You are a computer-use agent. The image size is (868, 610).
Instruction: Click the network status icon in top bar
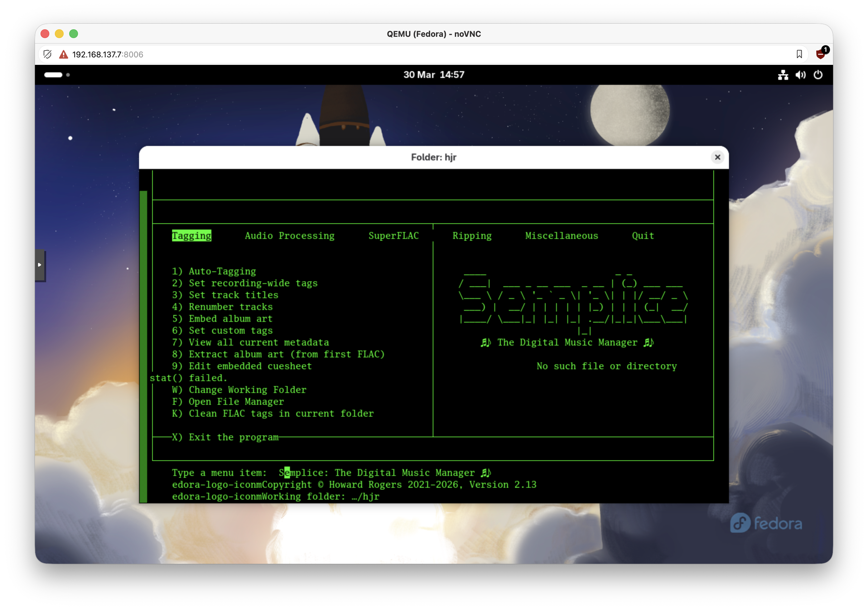pyautogui.click(x=783, y=75)
